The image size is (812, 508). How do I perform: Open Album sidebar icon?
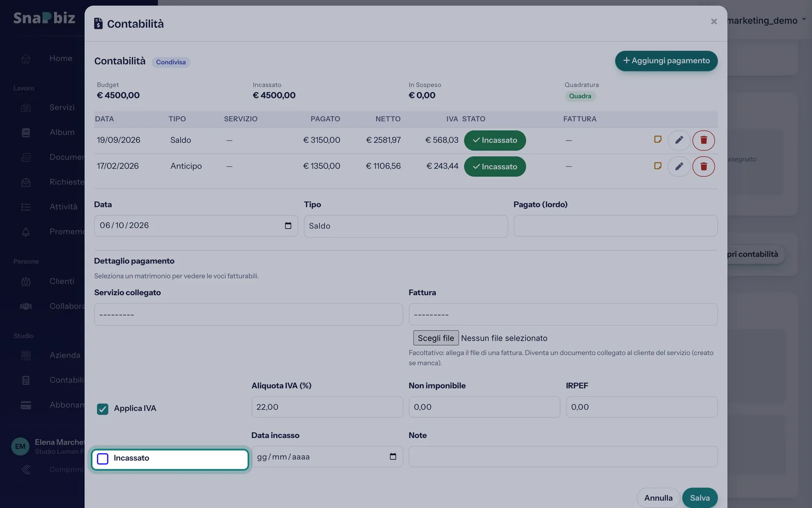(x=26, y=133)
